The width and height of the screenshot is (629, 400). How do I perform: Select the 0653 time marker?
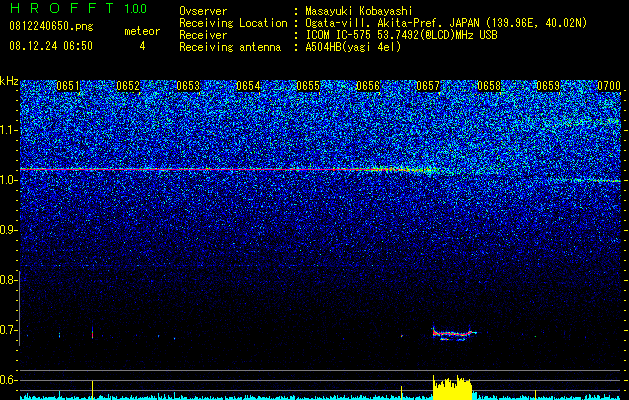click(x=188, y=86)
